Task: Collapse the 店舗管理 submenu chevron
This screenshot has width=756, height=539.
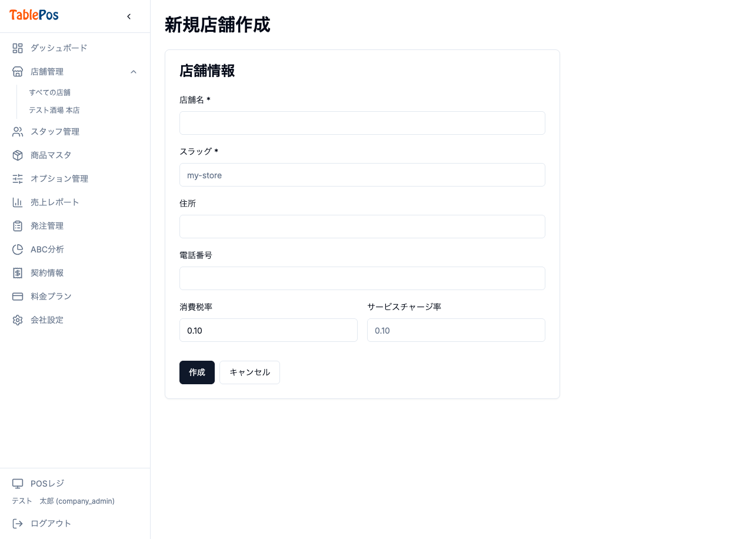Action: (x=134, y=72)
